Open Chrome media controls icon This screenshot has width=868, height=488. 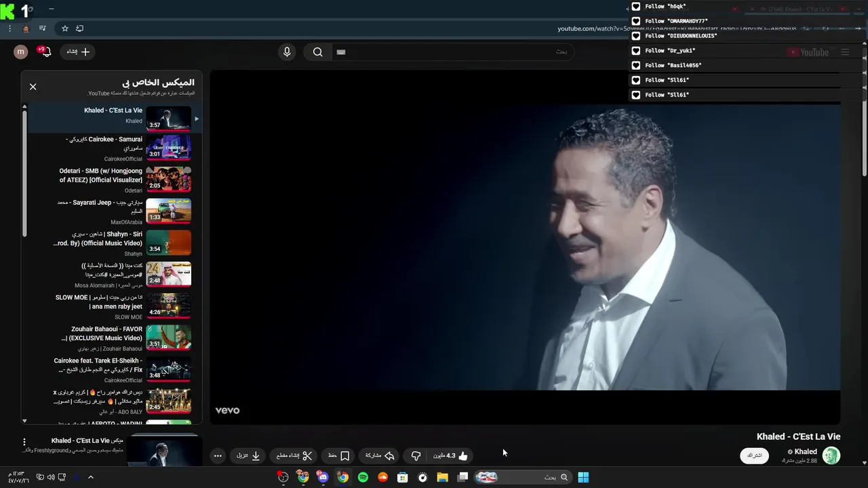point(43,28)
